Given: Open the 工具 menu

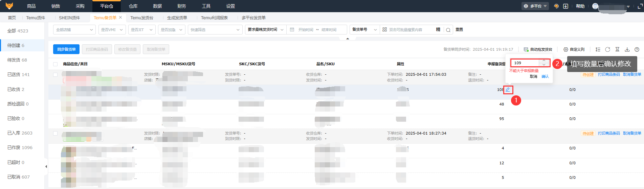Looking at the screenshot, I should click(206, 6).
